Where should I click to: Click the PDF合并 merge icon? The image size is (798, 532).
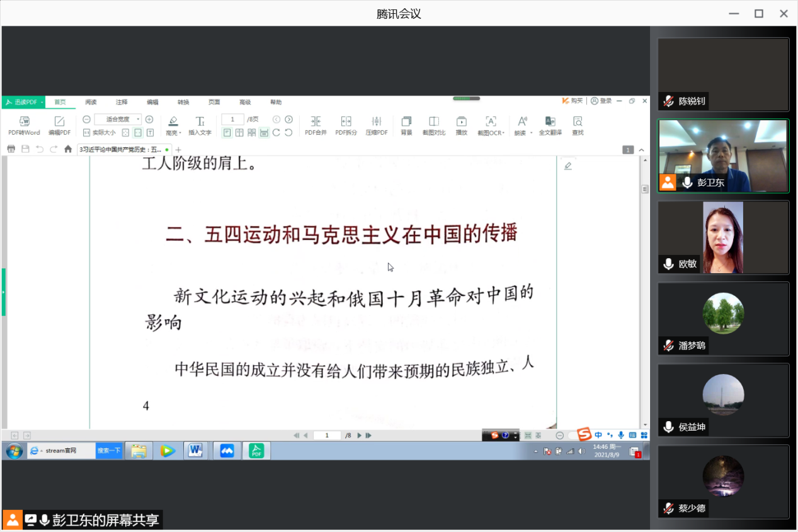coord(316,122)
